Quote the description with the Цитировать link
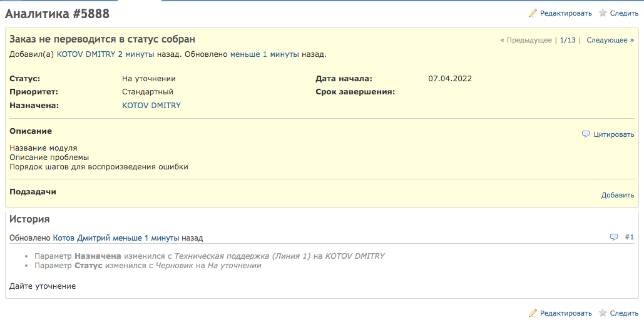Viewport: 644px width, 325px height. click(613, 134)
